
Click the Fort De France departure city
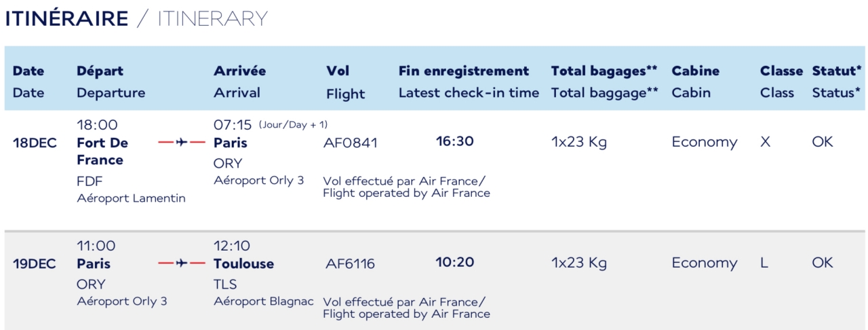pos(102,151)
